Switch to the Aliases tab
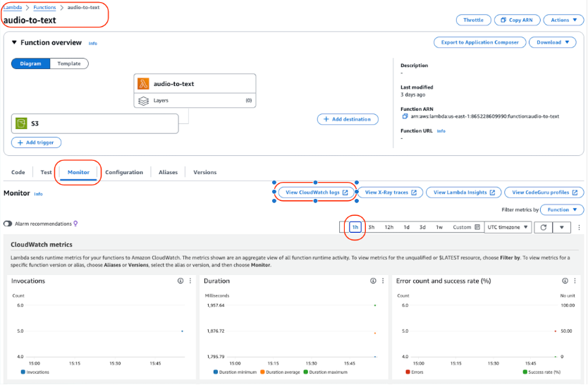The width and height of the screenshot is (588, 385). 168,172
